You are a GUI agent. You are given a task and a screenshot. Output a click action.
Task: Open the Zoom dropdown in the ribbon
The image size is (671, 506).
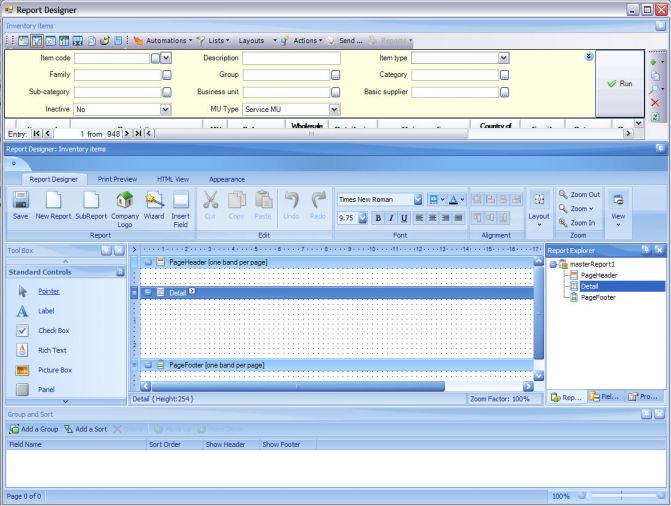576,208
